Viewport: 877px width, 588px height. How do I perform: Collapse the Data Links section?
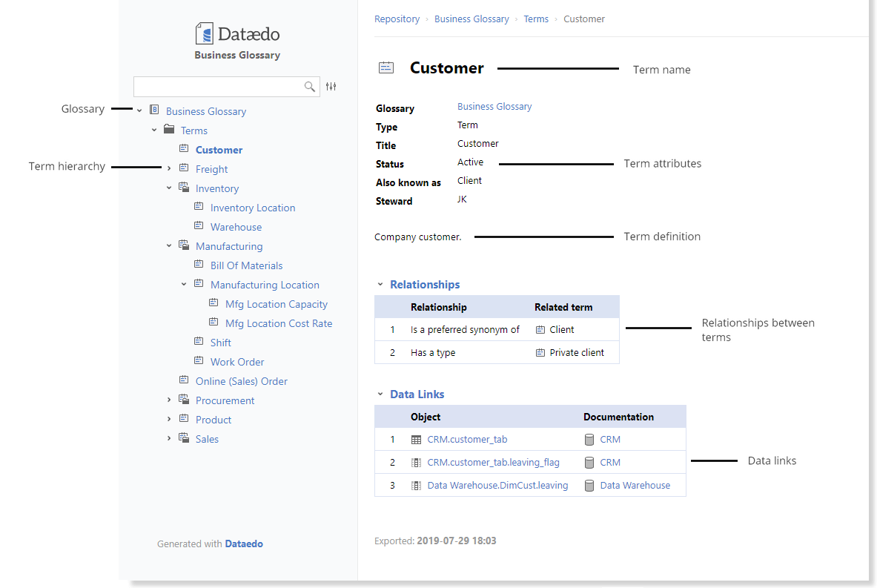click(x=380, y=394)
